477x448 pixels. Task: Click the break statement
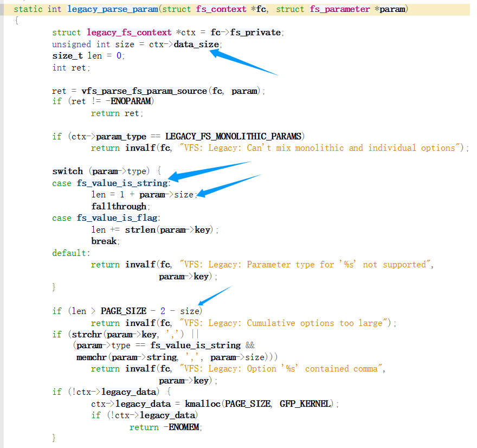pyautogui.click(x=105, y=241)
